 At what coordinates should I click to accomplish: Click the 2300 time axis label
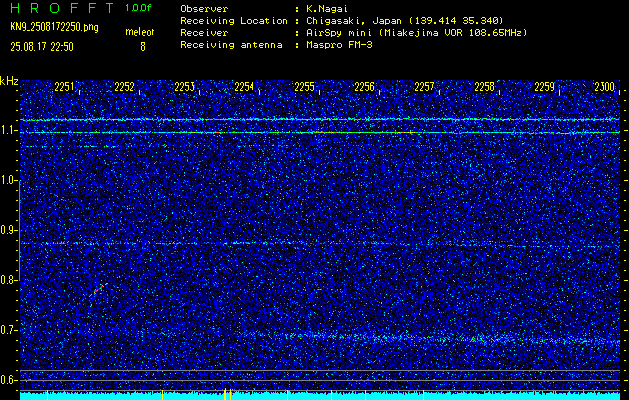(x=605, y=87)
